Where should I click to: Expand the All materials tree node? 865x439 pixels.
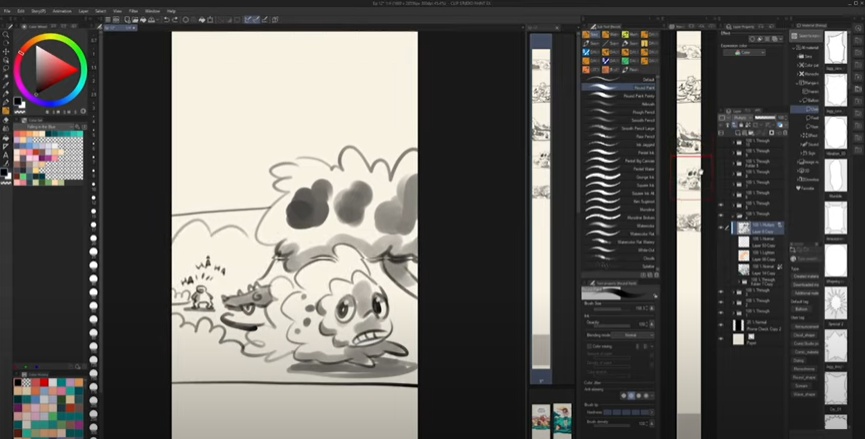796,46
